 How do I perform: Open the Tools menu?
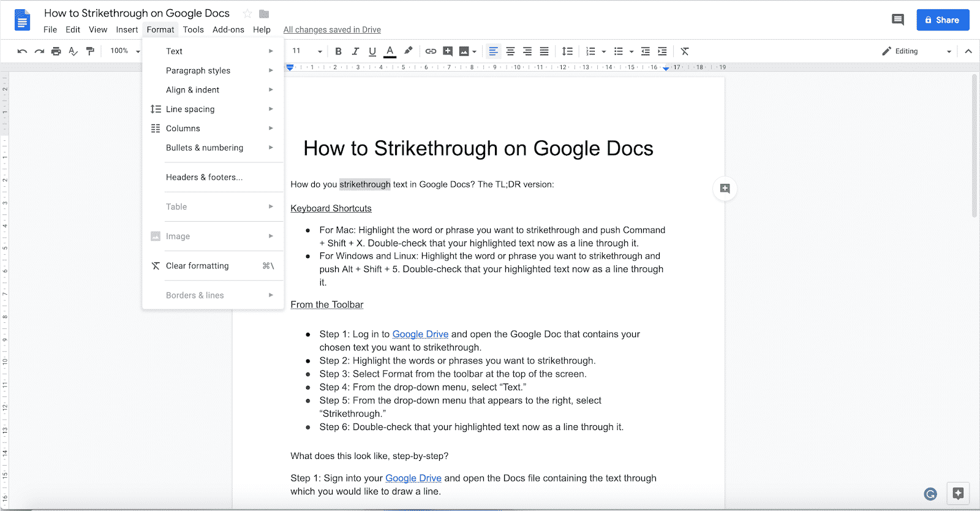coord(193,29)
